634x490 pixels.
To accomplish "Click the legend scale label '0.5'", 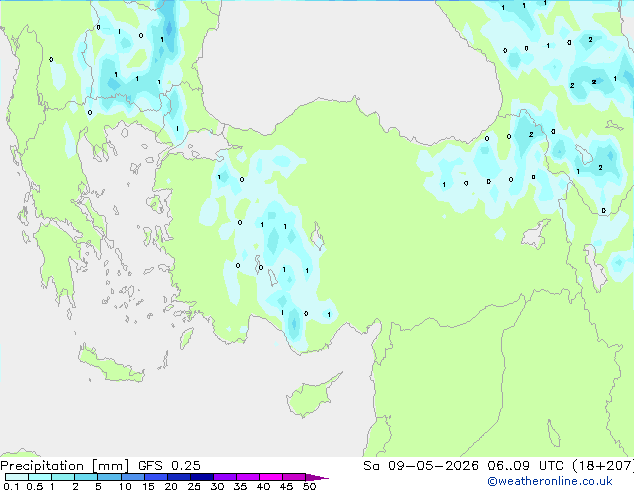I will [35, 486].
